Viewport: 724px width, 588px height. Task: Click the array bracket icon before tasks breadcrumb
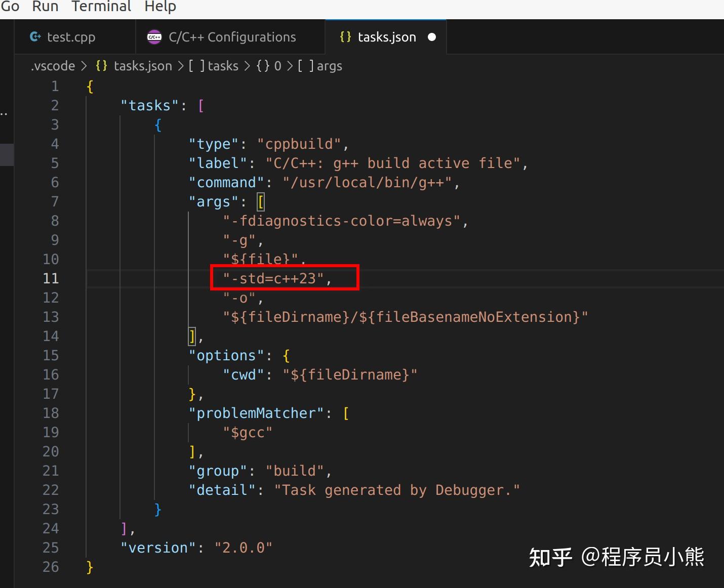[x=196, y=66]
